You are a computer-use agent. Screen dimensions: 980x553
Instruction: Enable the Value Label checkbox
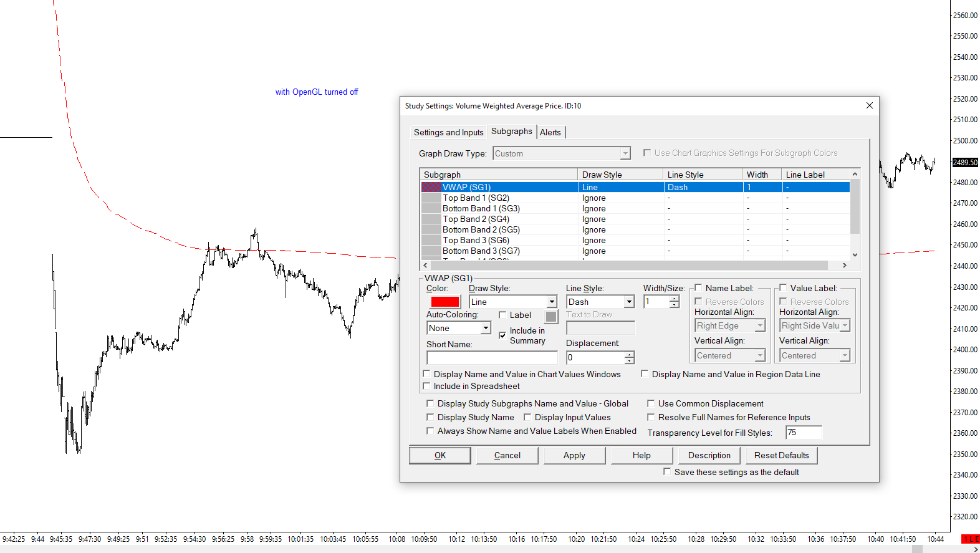(x=783, y=288)
